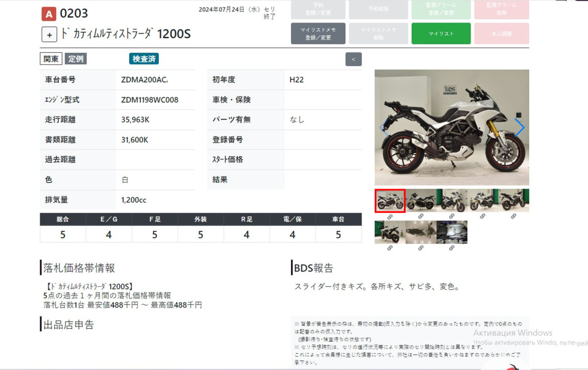This screenshot has width=588, height=370.
Task: Select the second-row rear angle thumbnail
Action: 390,232
